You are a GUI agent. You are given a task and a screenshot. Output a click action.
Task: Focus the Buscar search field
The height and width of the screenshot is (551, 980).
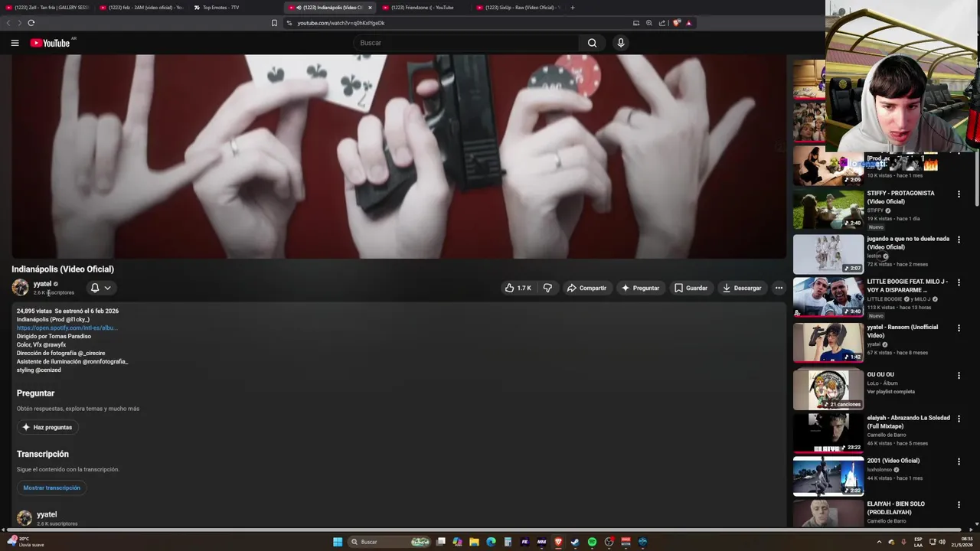coord(467,43)
